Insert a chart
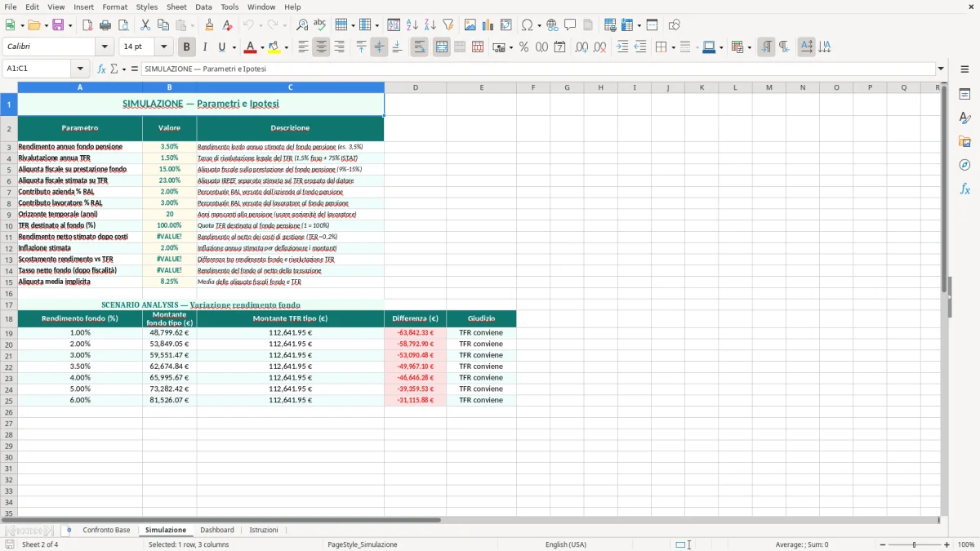The height and width of the screenshot is (551, 980). tap(488, 25)
